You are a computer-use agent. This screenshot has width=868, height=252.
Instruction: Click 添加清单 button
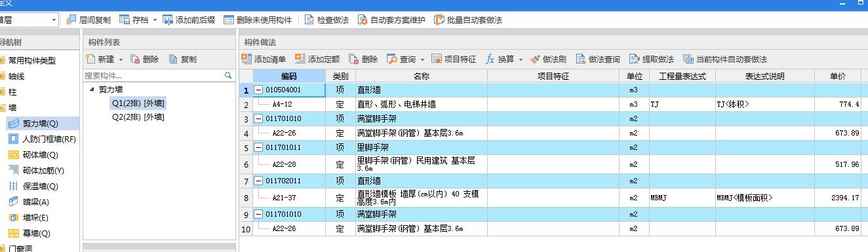(264, 59)
